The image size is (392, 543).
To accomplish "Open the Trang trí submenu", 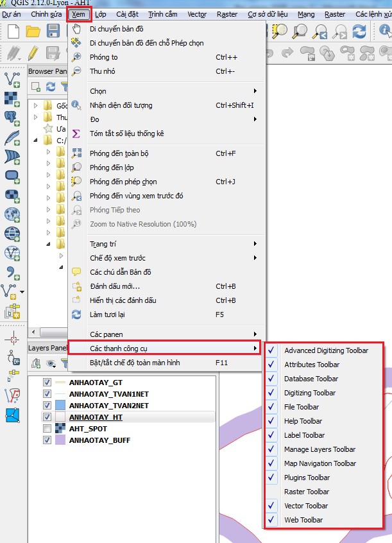I will tap(167, 244).
